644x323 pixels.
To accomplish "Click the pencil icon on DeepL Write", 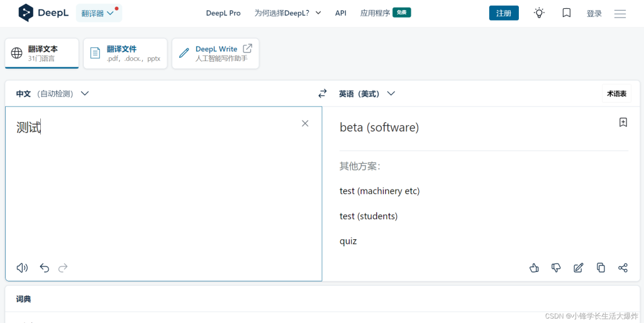I will [184, 53].
